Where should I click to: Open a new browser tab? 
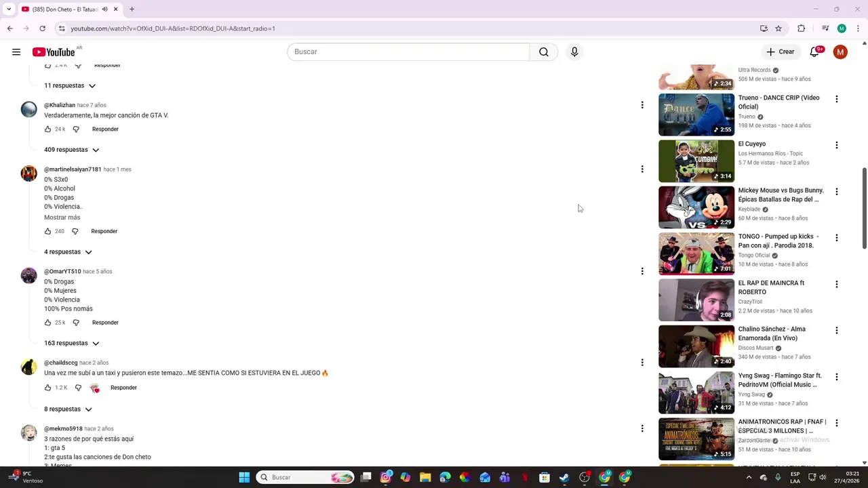[132, 9]
